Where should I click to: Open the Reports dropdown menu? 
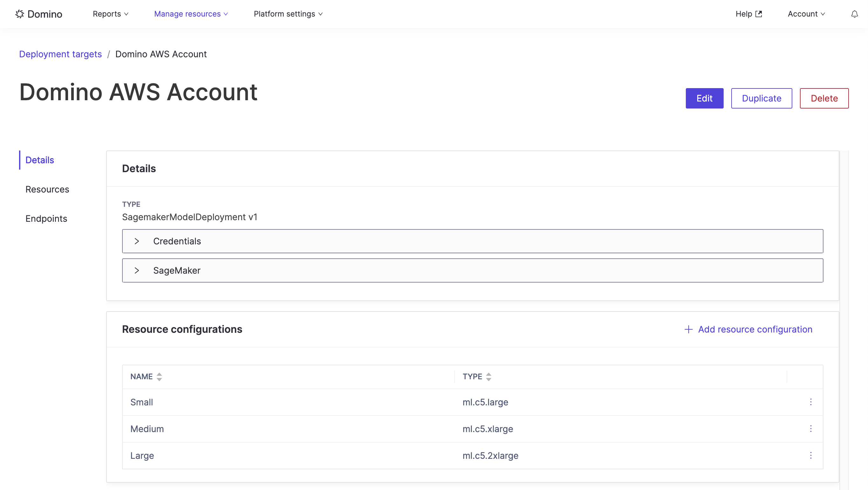point(111,14)
